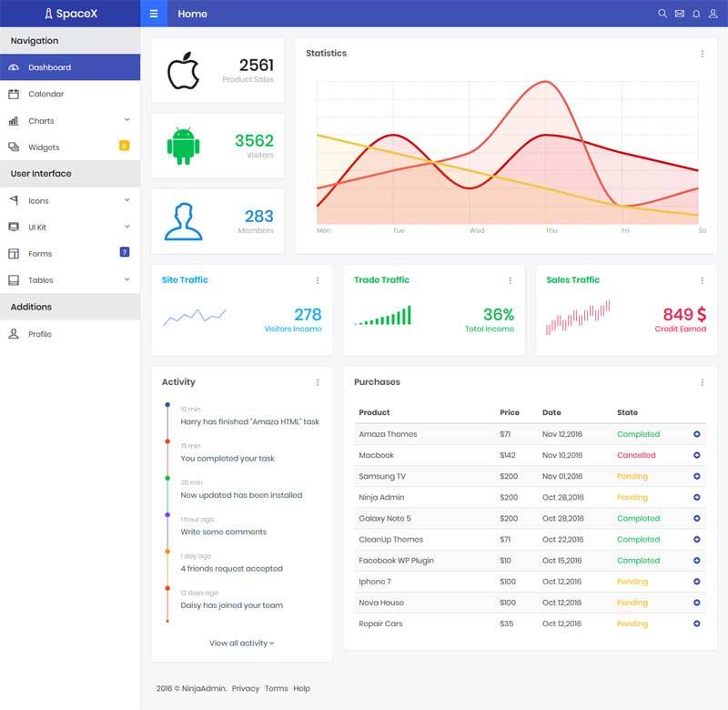Toggle sidebar with the hamburger menu button

point(154,14)
